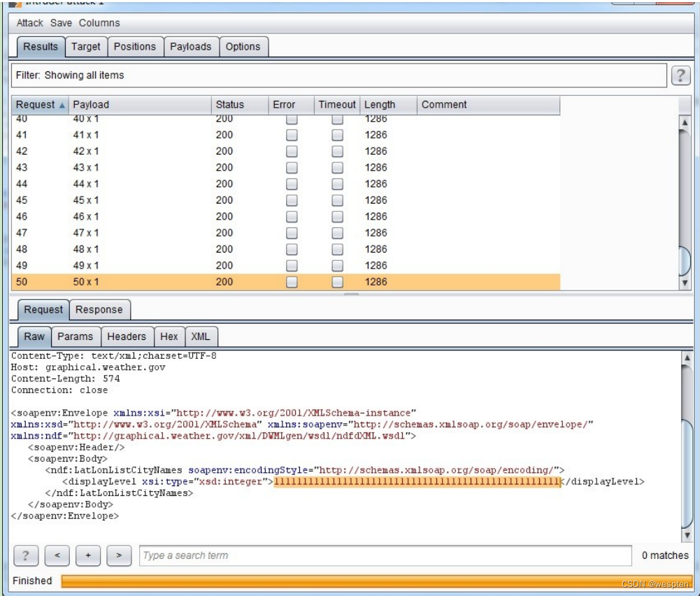700x596 pixels.
Task: Click the search term input field
Action: pos(385,555)
